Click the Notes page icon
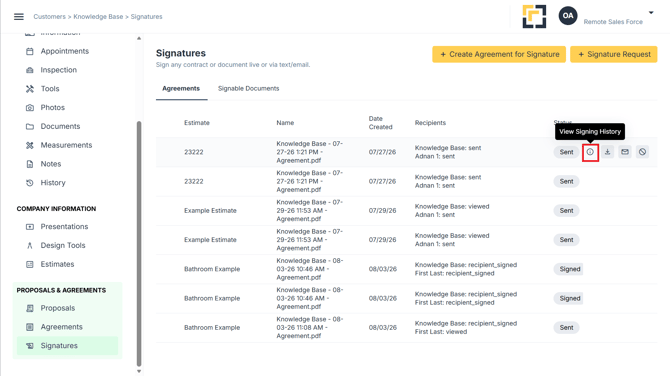Viewport: 670px width, 376px height. [x=29, y=164]
